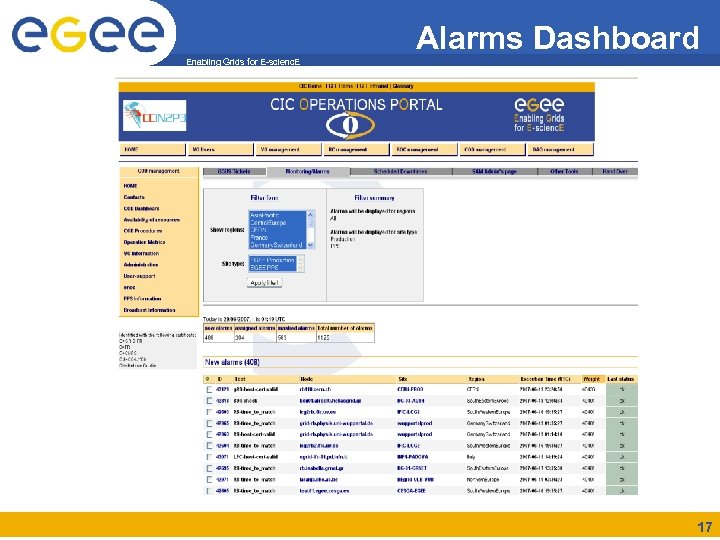
Task: Click the Show regions list scroll-up arrow
Action: [310, 214]
